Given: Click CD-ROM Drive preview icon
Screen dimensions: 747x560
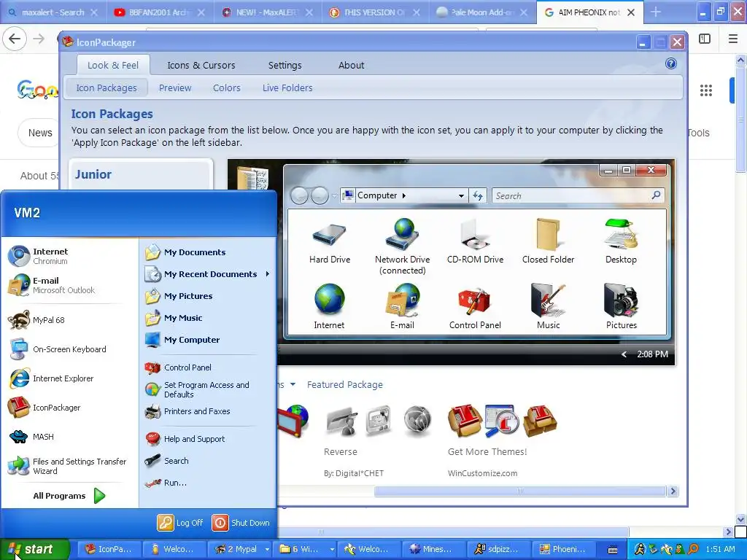Looking at the screenshot, I should pyautogui.click(x=475, y=234).
